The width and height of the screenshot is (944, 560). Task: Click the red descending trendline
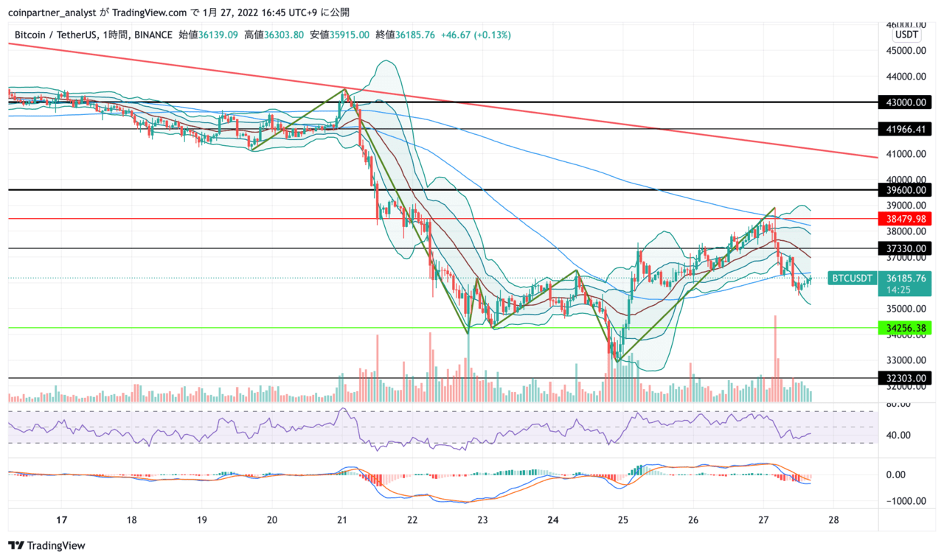click(442, 100)
